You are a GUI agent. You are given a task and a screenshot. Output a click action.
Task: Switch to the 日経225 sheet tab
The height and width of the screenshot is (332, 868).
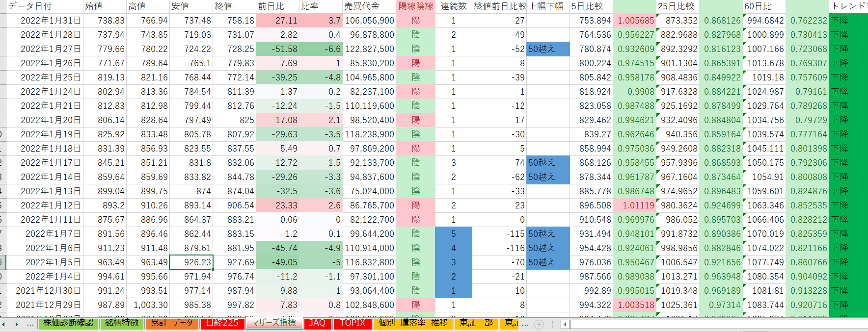point(222,323)
